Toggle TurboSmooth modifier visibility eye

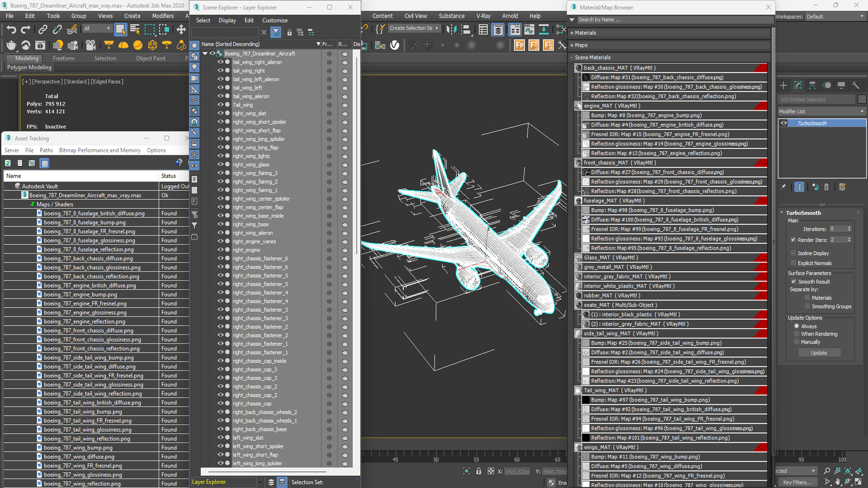(x=784, y=123)
